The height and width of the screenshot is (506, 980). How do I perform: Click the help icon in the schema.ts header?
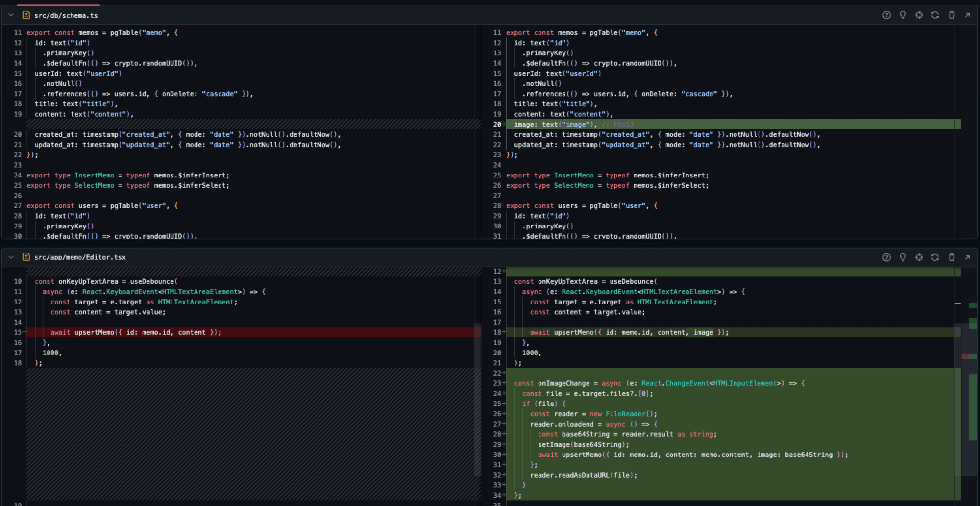click(886, 15)
